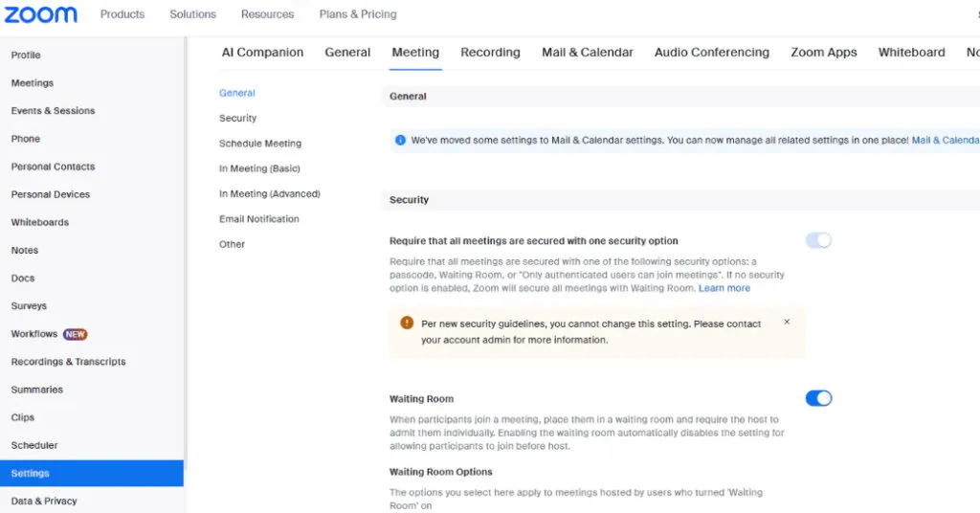
Task: Select Schedule Meeting in the section list
Action: pos(260,144)
